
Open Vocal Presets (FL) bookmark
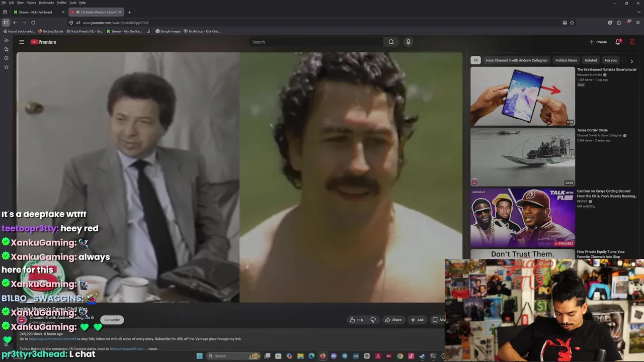click(x=84, y=31)
